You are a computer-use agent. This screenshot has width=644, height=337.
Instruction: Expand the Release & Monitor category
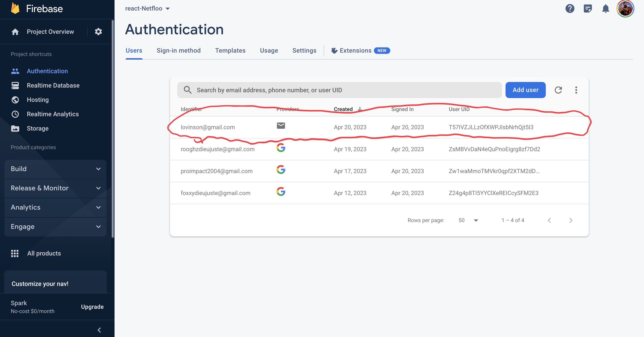tap(55, 188)
